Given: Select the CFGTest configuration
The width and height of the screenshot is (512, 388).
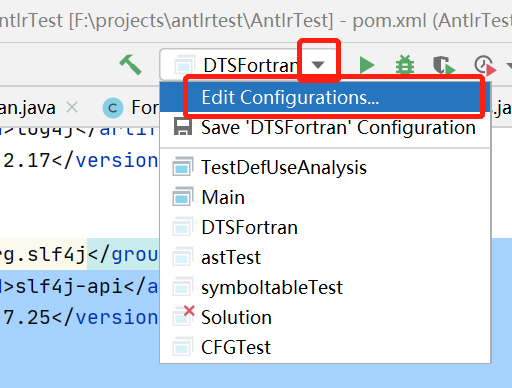Looking at the screenshot, I should pyautogui.click(x=325, y=347).
